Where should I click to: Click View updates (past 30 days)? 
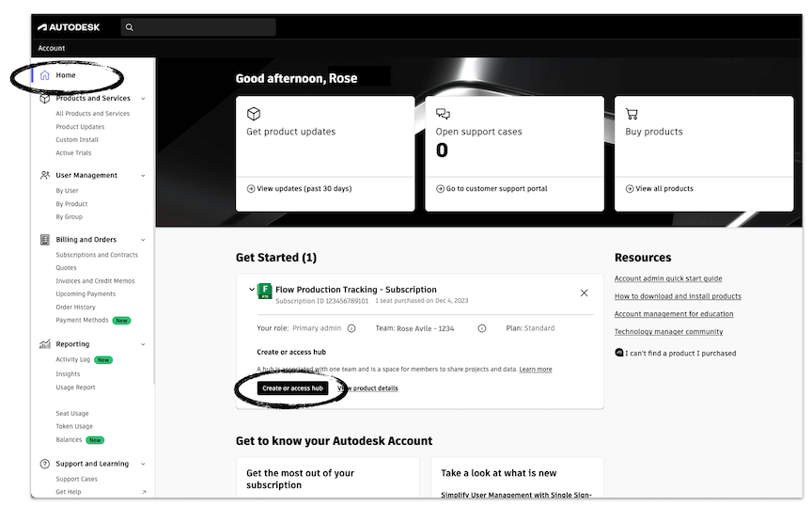[299, 189]
